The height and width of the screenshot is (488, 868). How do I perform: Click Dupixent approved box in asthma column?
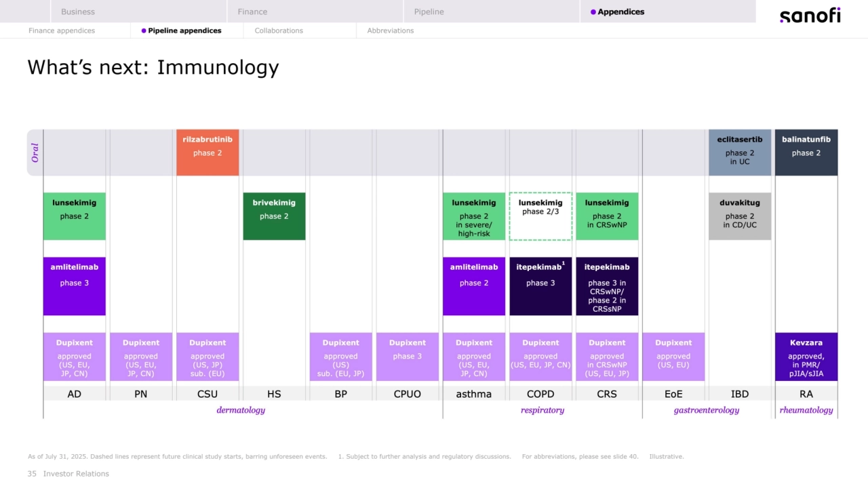tap(474, 357)
